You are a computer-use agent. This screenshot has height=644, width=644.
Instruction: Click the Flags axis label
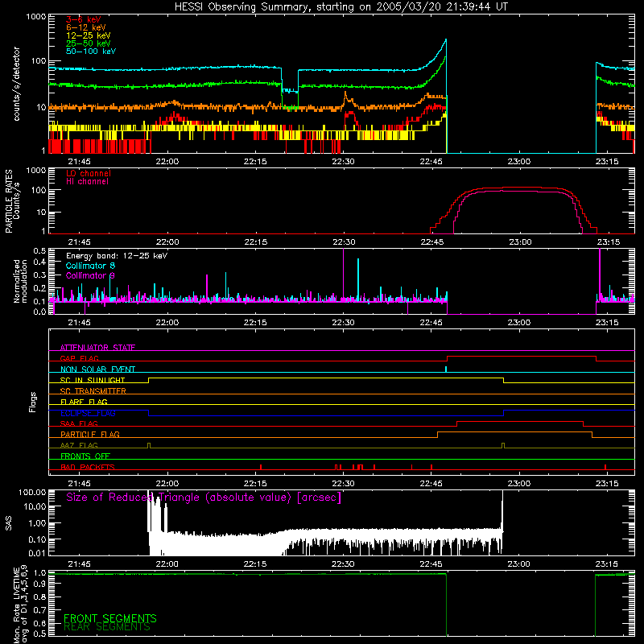click(x=32, y=402)
